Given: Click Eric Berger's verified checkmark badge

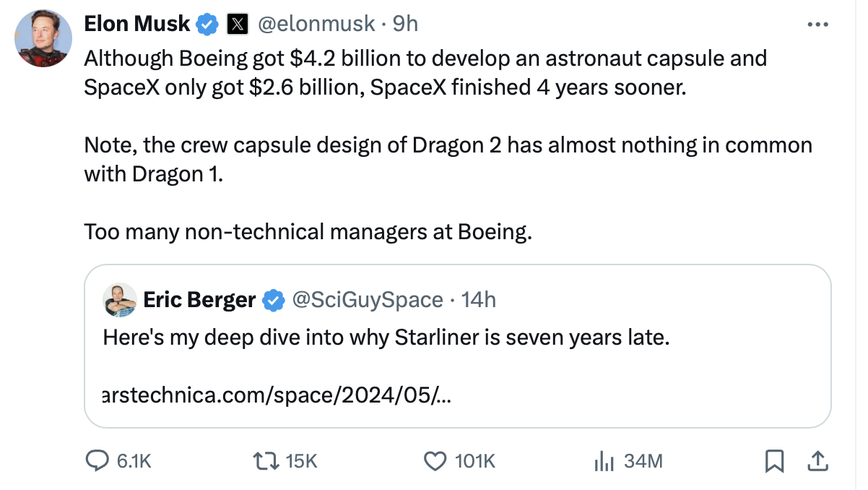Looking at the screenshot, I should click(x=273, y=300).
